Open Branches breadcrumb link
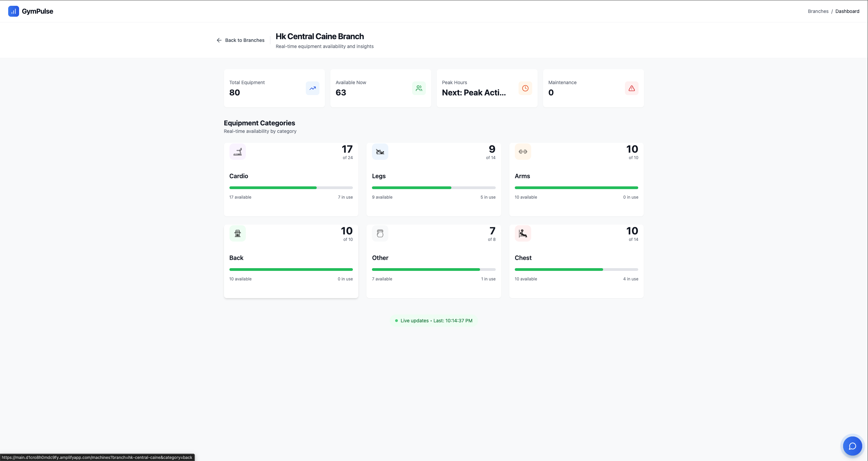 818,11
